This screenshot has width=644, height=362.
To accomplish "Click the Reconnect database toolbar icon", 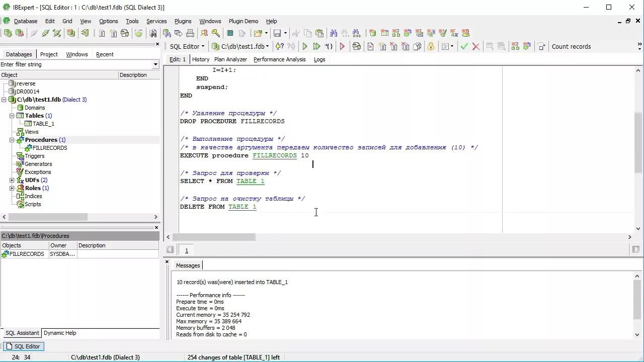I will click(x=57, y=33).
